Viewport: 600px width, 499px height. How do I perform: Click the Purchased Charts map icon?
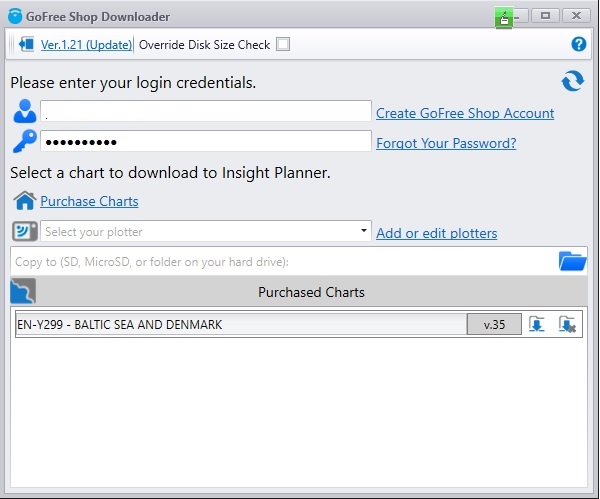[23, 292]
